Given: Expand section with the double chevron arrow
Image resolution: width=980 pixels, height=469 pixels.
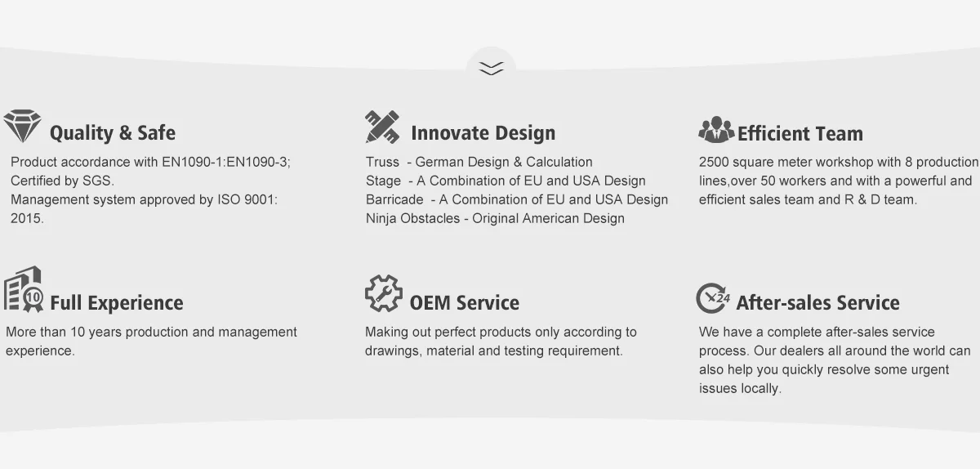Looking at the screenshot, I should (x=491, y=69).
